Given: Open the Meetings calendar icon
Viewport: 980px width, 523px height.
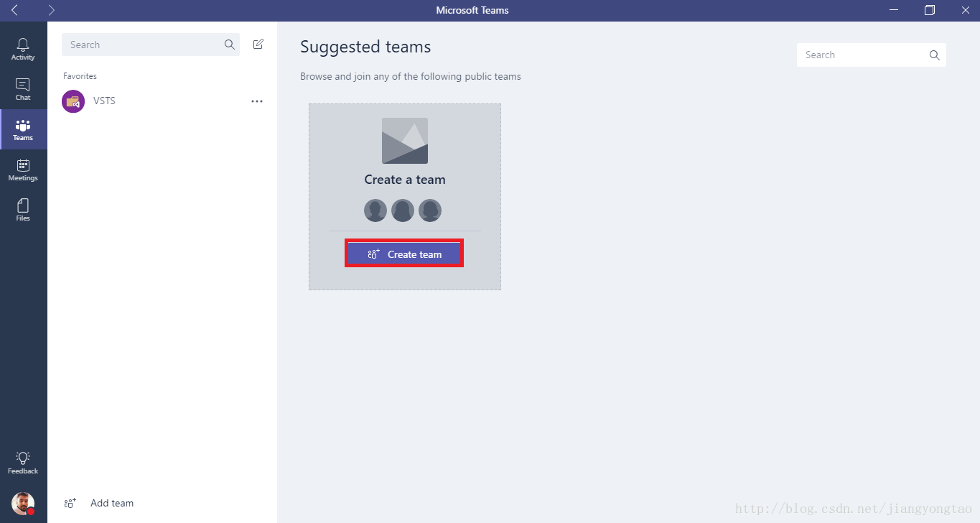Looking at the screenshot, I should (23, 170).
